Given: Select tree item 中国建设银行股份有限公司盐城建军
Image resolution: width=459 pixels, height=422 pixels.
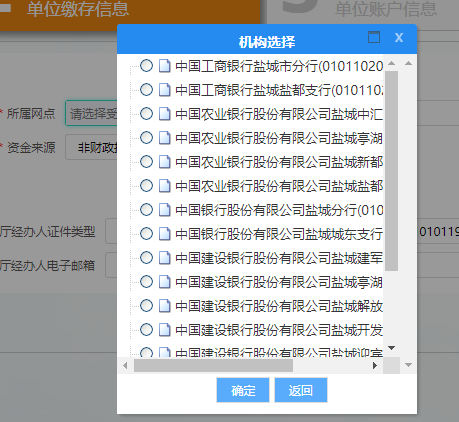Looking at the screenshot, I should 279,258.
